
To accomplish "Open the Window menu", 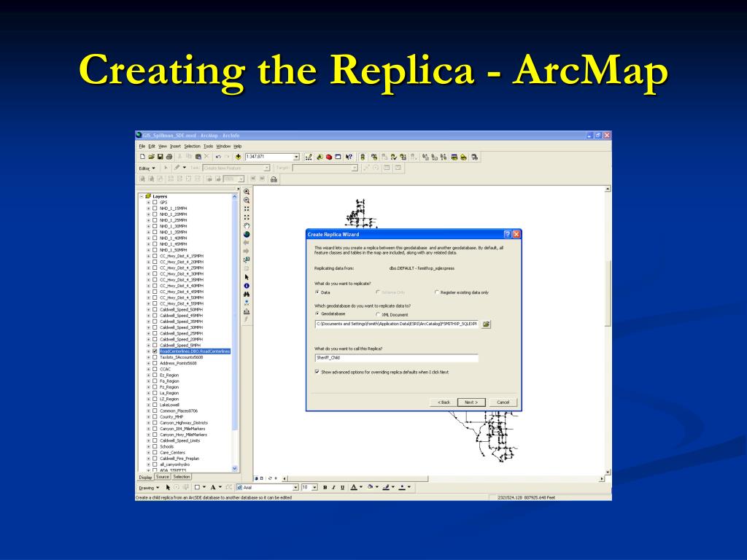I will tap(223, 146).
